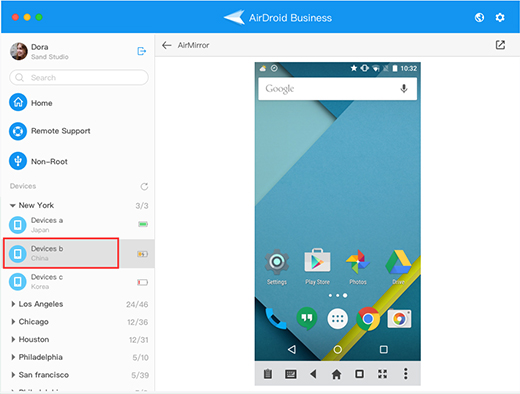Click fullscreen icon in AirMirror toolbar
The width and height of the screenshot is (520, 394).
[383, 374]
